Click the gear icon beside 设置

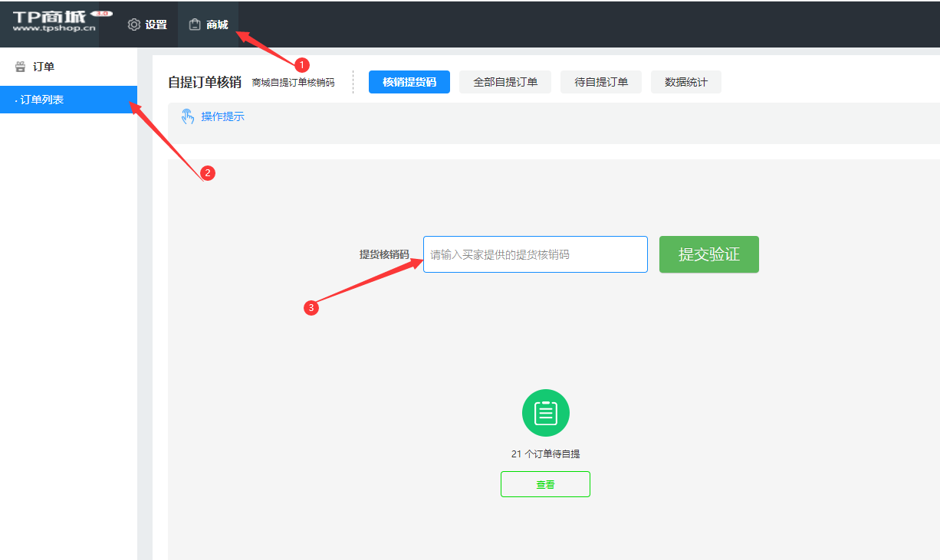pos(134,25)
